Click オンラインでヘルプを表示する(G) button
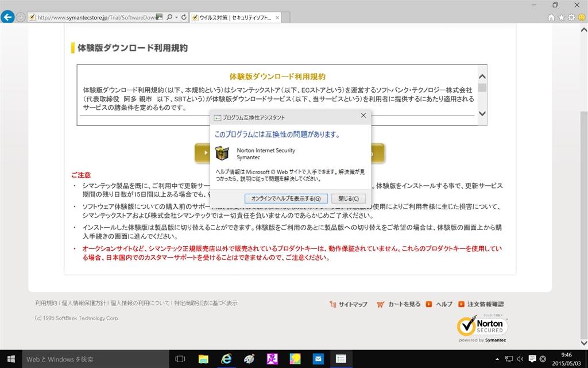The width and height of the screenshot is (588, 368). click(x=286, y=198)
